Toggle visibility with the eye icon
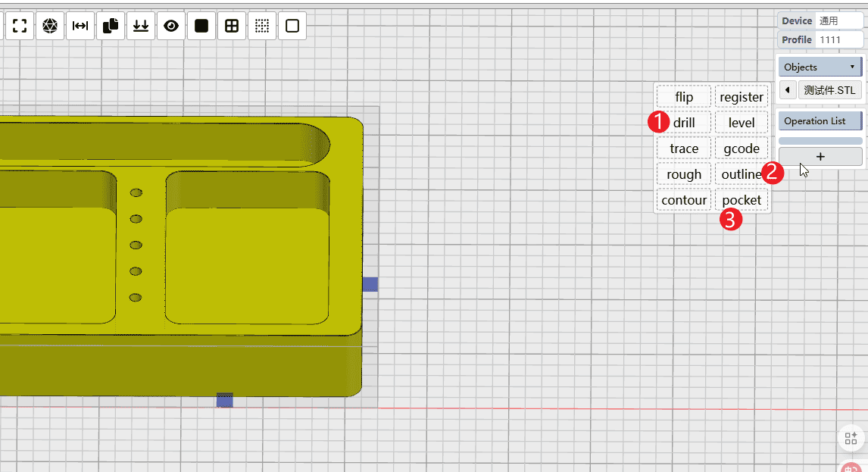The width and height of the screenshot is (868, 472). tap(171, 26)
